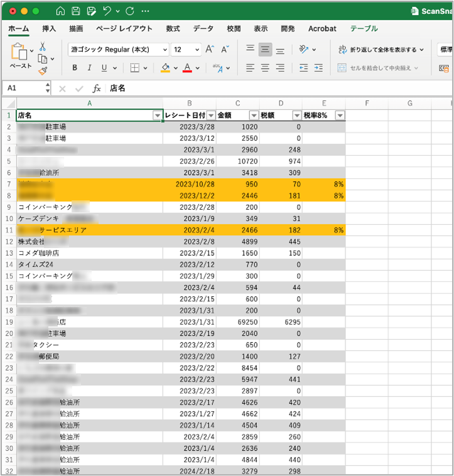The image size is (454, 476).
Task: Toggle Bold formatting
Action: [x=75, y=68]
